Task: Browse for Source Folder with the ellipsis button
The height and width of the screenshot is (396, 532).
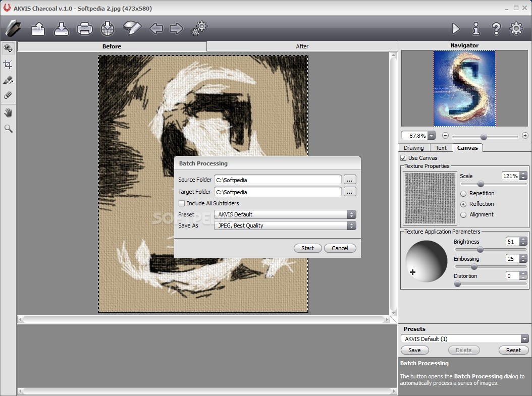Action: pos(350,180)
